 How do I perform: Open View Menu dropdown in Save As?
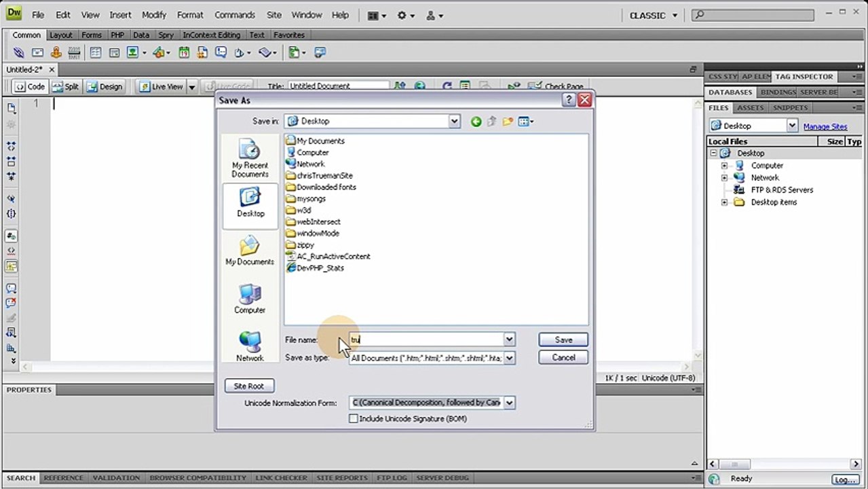[x=526, y=122]
